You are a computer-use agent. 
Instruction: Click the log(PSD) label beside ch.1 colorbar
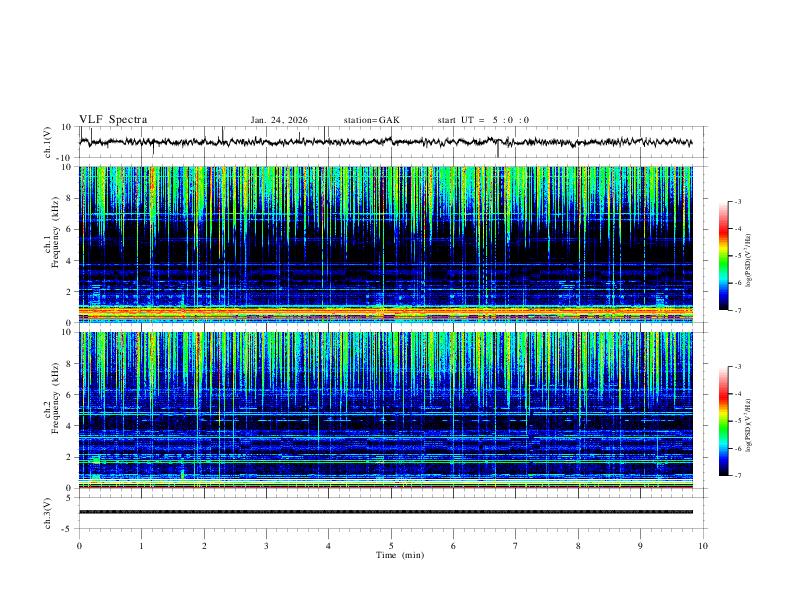[x=749, y=260]
